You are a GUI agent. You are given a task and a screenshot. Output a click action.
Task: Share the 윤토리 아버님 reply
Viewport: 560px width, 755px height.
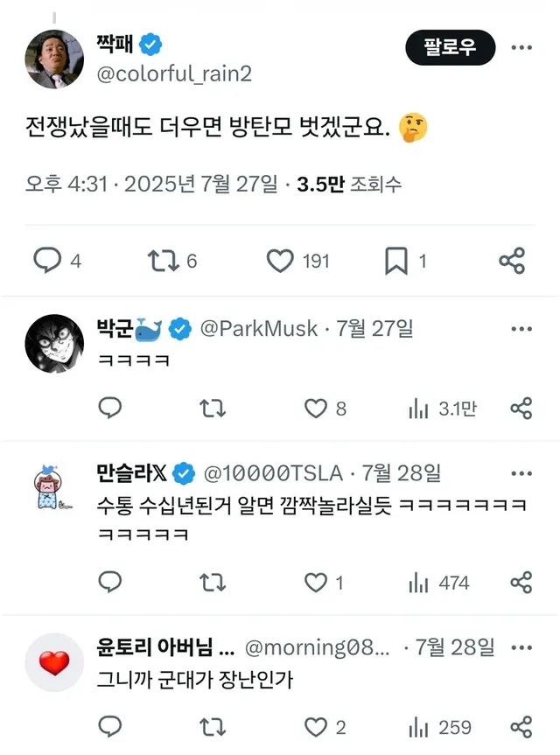(521, 727)
